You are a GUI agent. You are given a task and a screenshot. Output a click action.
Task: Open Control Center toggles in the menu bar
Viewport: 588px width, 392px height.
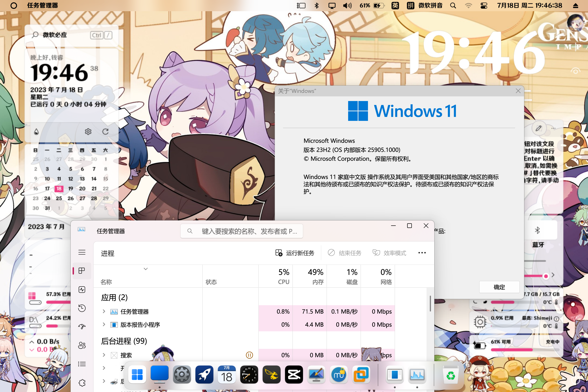click(484, 6)
